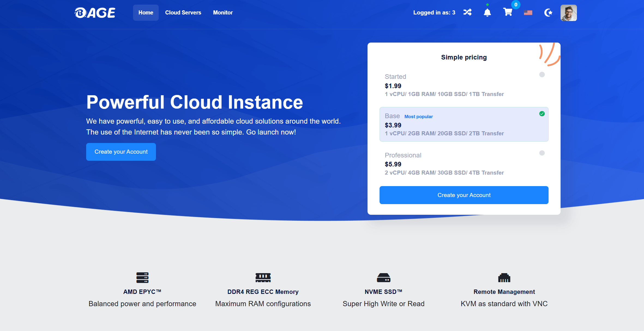Toggle dark mode moon icon
Viewport: 644px width, 331px height.
click(x=548, y=13)
